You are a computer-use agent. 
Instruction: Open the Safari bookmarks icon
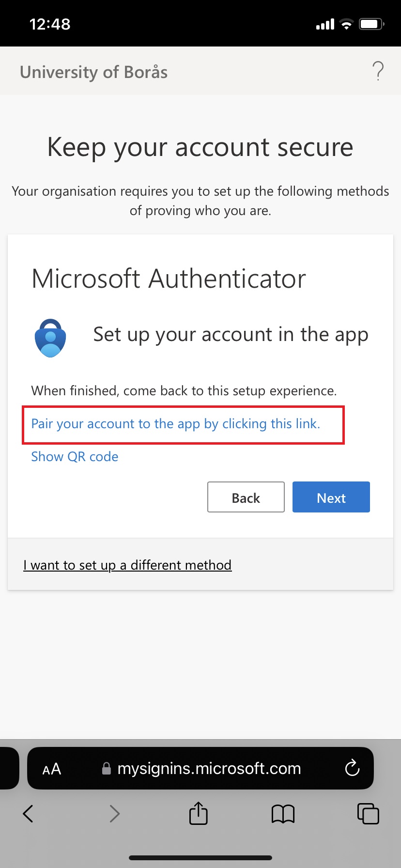283,814
